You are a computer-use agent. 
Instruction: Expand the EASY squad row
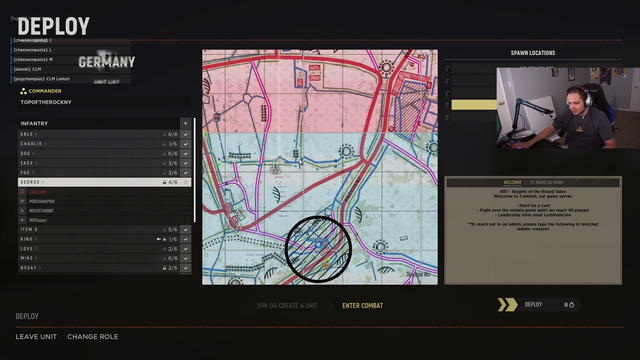[99, 163]
